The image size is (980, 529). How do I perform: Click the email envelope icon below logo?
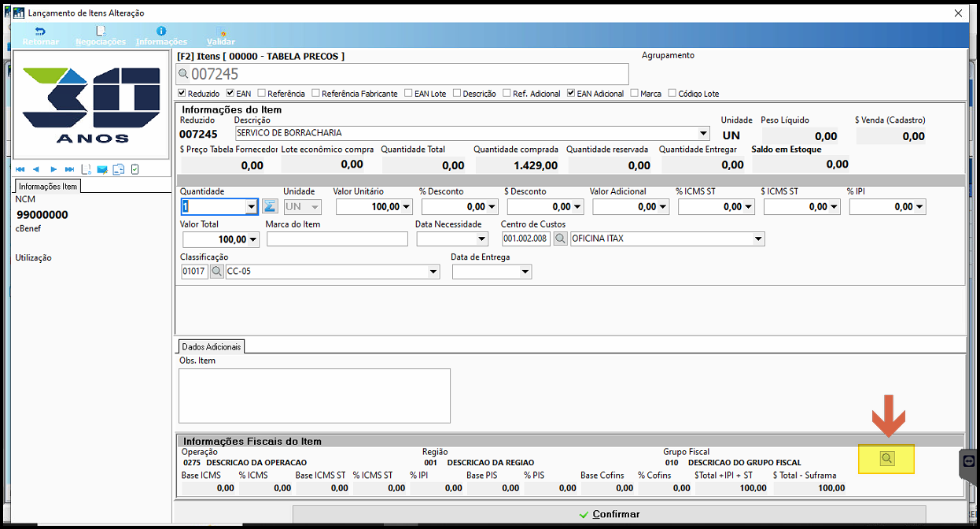point(102,169)
